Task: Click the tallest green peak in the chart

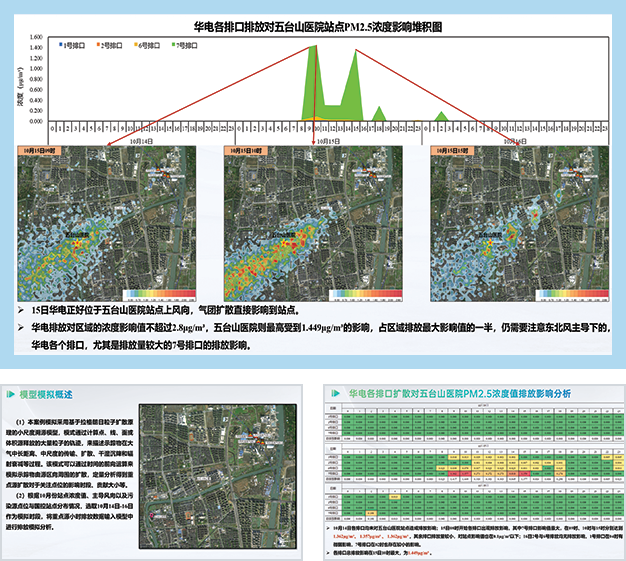Action: click(313, 83)
